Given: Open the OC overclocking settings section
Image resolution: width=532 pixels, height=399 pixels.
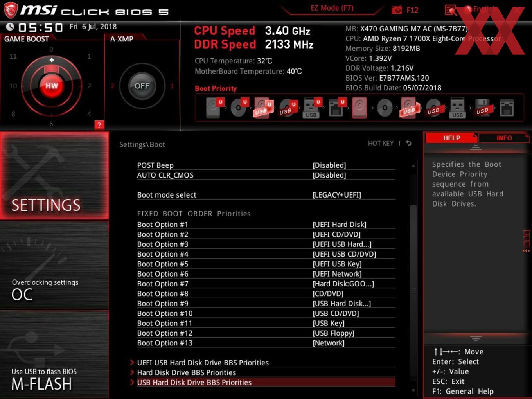Looking at the screenshot, I should pyautogui.click(x=54, y=265).
